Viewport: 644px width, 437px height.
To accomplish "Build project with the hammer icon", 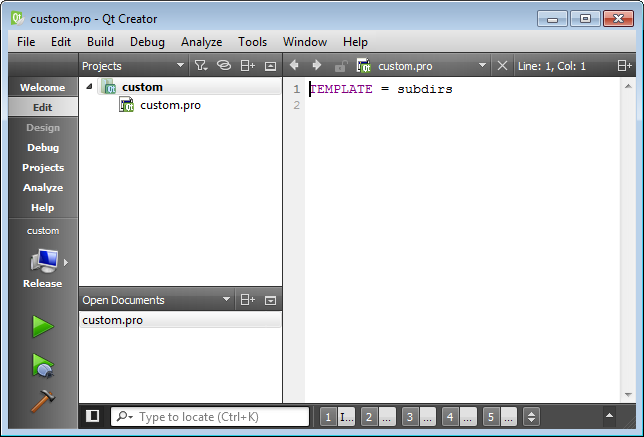I will click(43, 400).
